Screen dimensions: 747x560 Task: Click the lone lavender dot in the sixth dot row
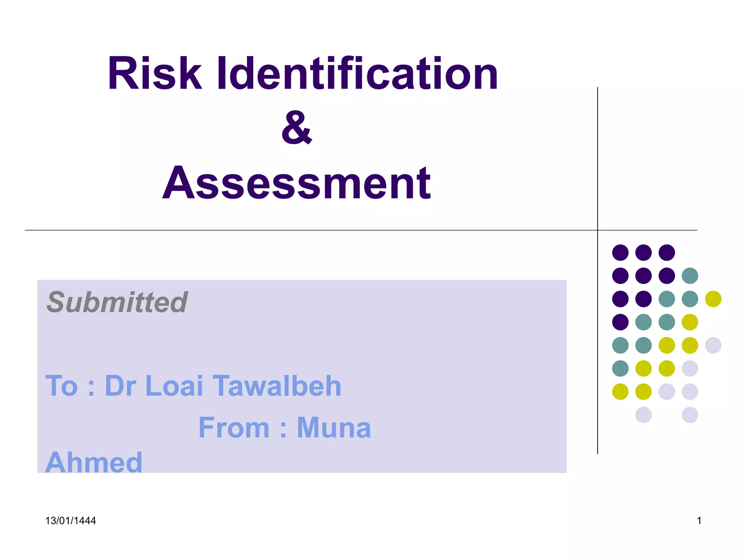click(x=690, y=368)
